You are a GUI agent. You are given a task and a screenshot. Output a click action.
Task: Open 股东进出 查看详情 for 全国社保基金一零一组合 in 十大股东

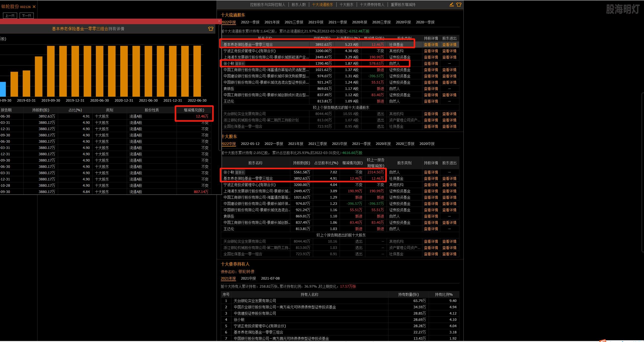(449, 254)
